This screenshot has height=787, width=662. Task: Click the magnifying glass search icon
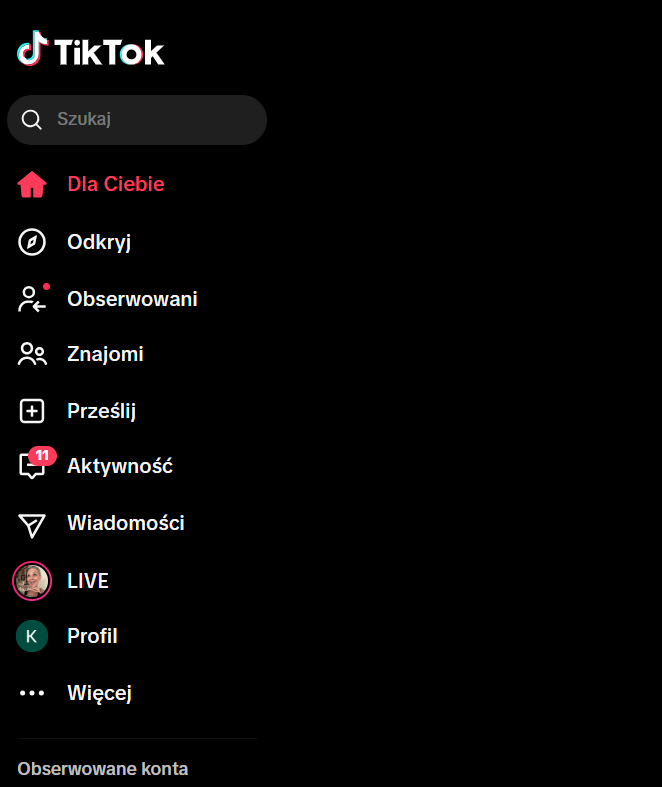coord(32,119)
